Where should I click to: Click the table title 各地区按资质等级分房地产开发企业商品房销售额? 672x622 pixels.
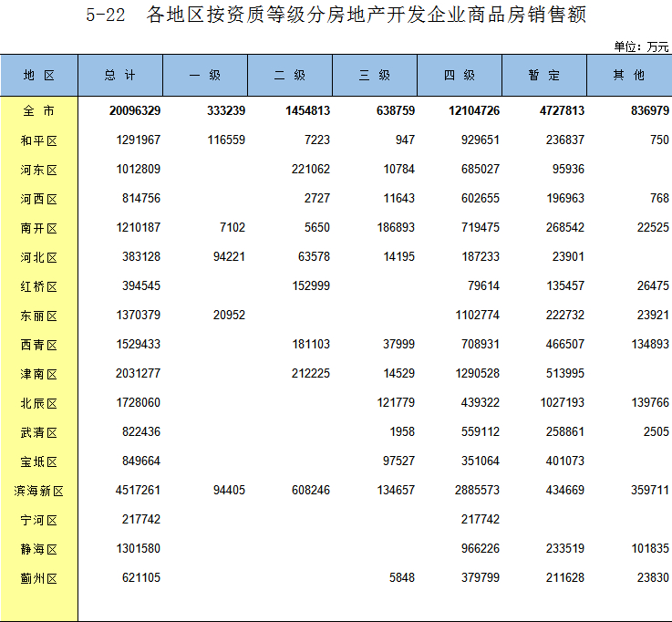tap(366, 15)
